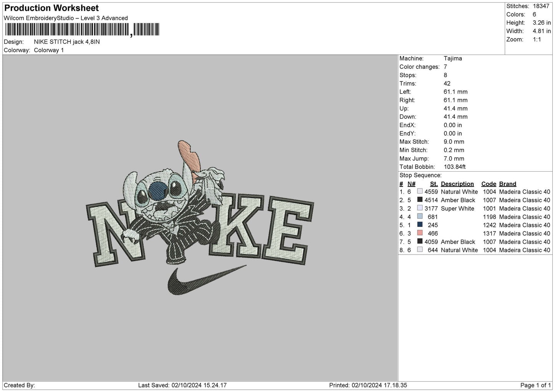Click the 'Page 1 of 1' footer text
The width and height of the screenshot is (555, 392).
[x=536, y=385]
